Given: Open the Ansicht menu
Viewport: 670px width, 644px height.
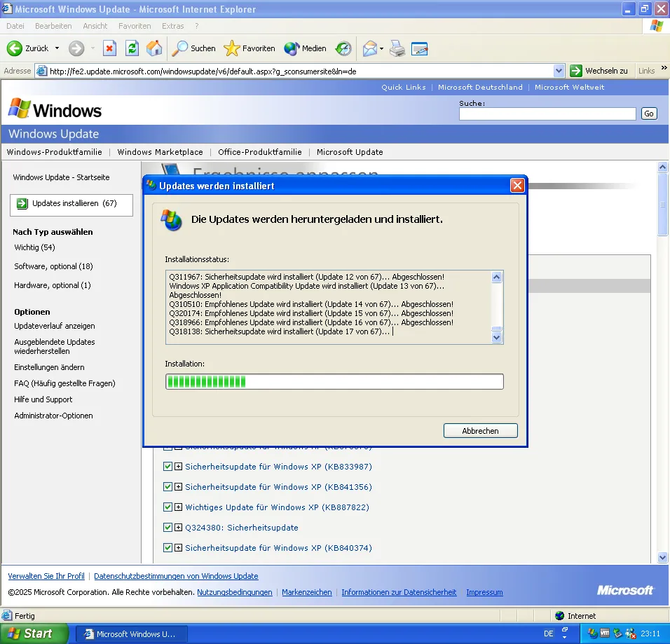Looking at the screenshot, I should 95,26.
